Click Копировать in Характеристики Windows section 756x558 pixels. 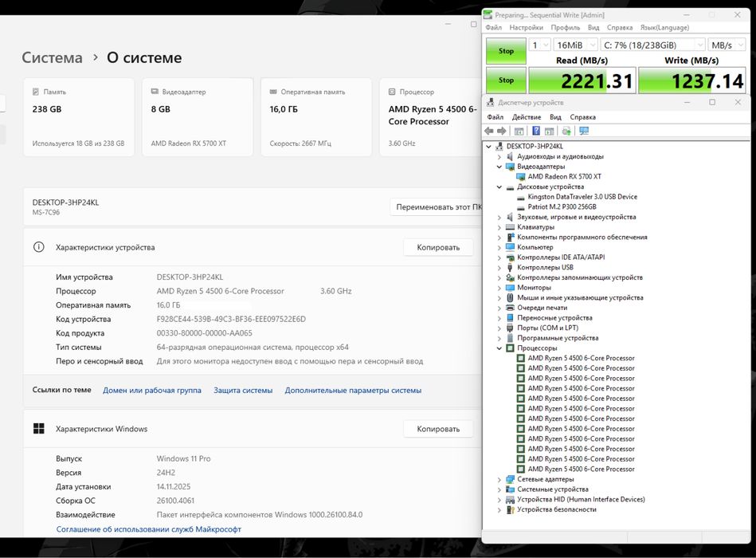[438, 429]
